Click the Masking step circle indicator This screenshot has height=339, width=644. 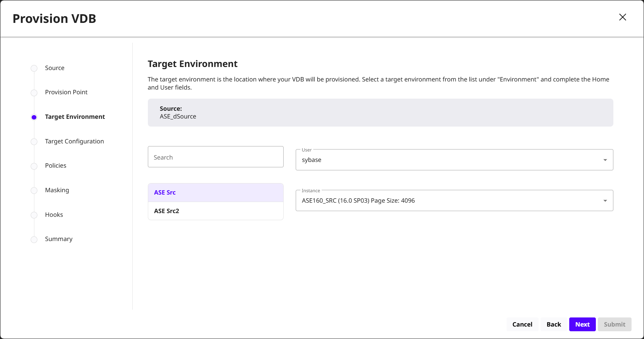pyautogui.click(x=34, y=191)
